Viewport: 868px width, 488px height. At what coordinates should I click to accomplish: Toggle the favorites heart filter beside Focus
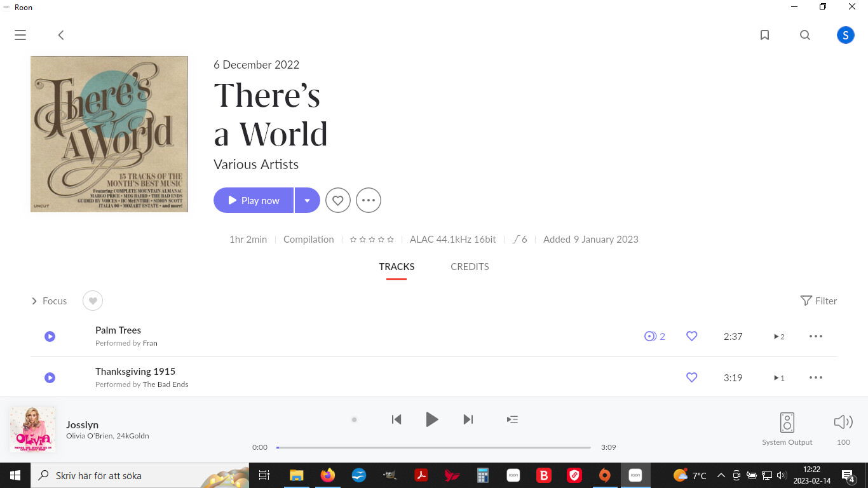point(93,301)
